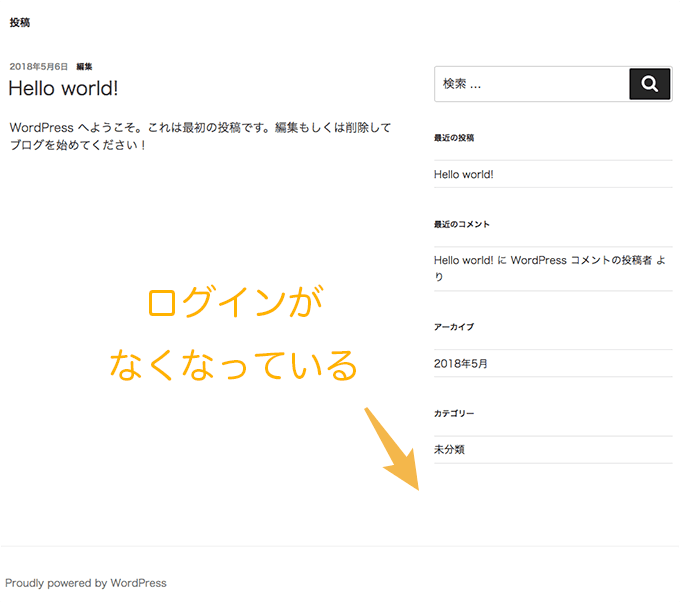Open WordPress コメントの投稿者 author link
The image size is (680, 603).
point(581,260)
